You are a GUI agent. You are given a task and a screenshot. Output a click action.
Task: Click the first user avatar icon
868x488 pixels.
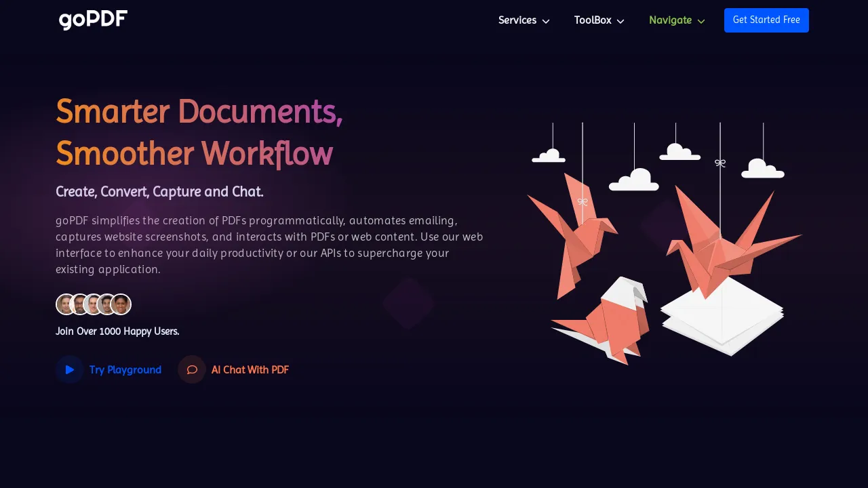pyautogui.click(x=66, y=304)
